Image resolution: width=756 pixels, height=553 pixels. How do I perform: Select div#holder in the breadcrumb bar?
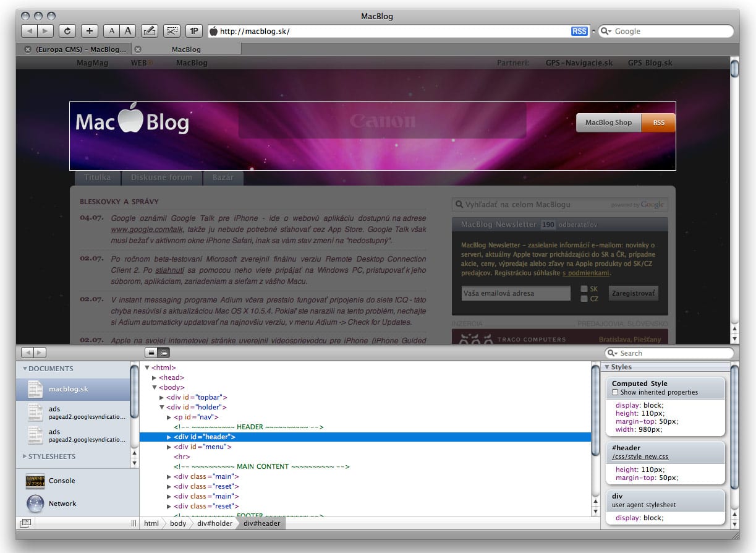click(215, 523)
